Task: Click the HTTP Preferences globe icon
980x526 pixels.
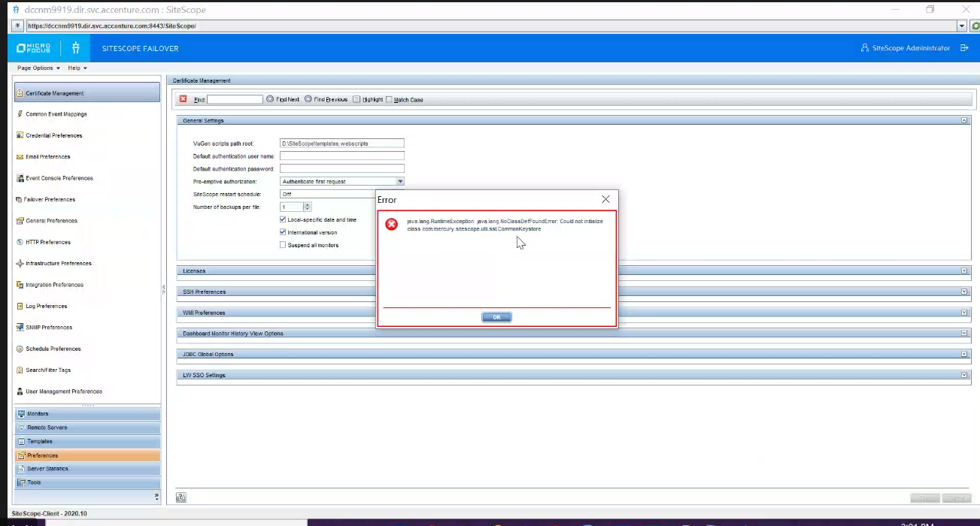Action: 20,242
